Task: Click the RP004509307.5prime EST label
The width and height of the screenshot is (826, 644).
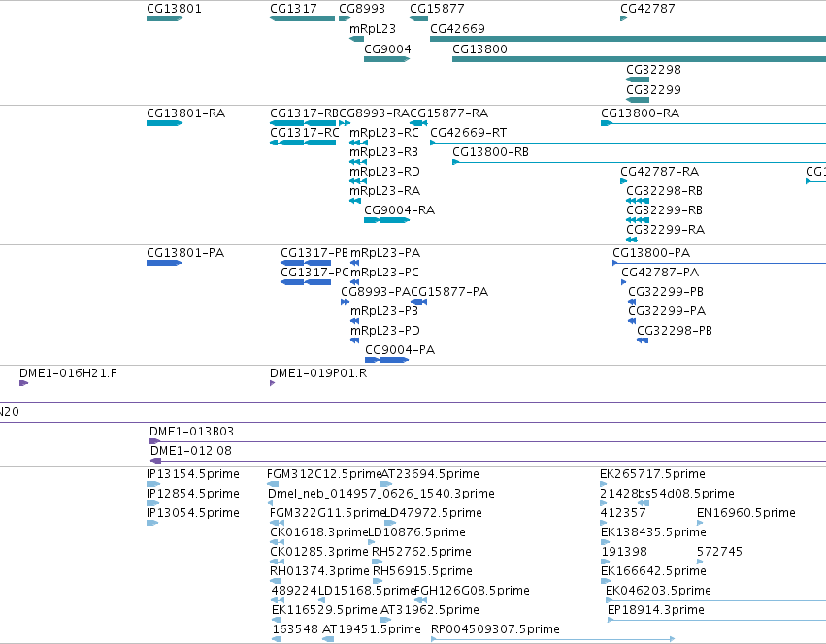Action: (x=495, y=629)
